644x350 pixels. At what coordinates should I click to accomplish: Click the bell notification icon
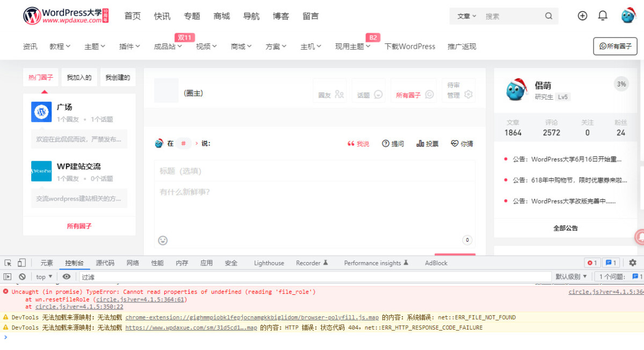click(602, 16)
